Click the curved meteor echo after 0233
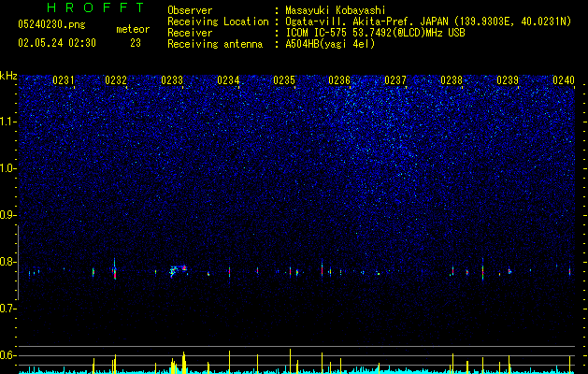Image resolution: width=588 pixels, height=374 pixels. [178, 271]
